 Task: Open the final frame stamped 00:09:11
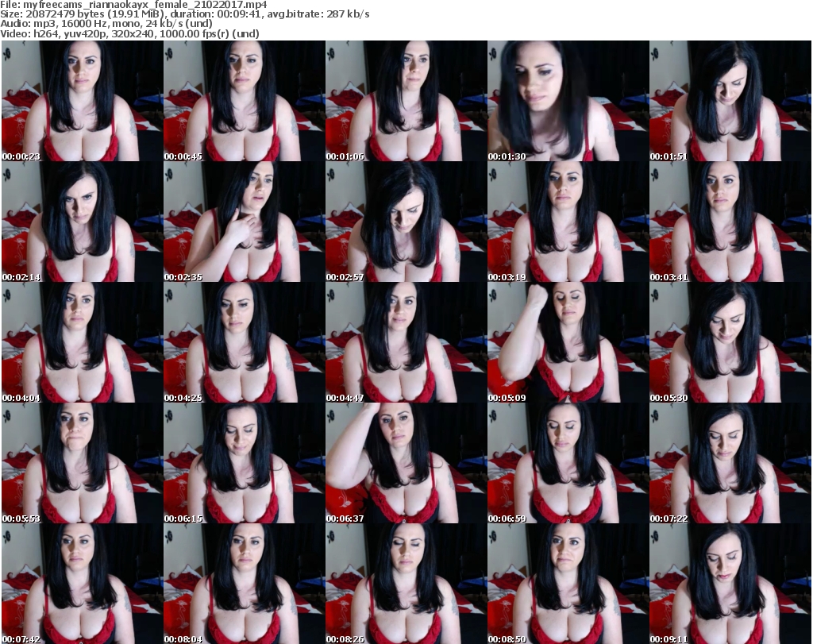(730, 584)
